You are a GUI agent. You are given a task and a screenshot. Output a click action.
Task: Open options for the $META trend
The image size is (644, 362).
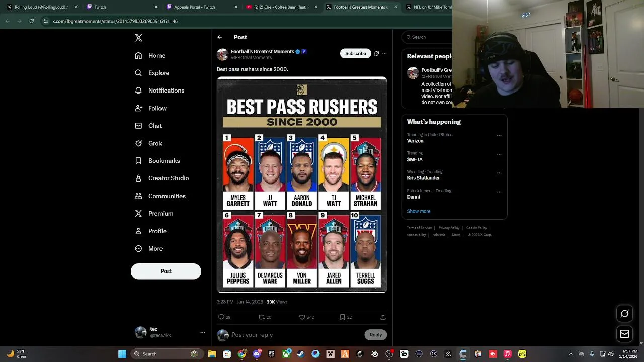(499, 154)
